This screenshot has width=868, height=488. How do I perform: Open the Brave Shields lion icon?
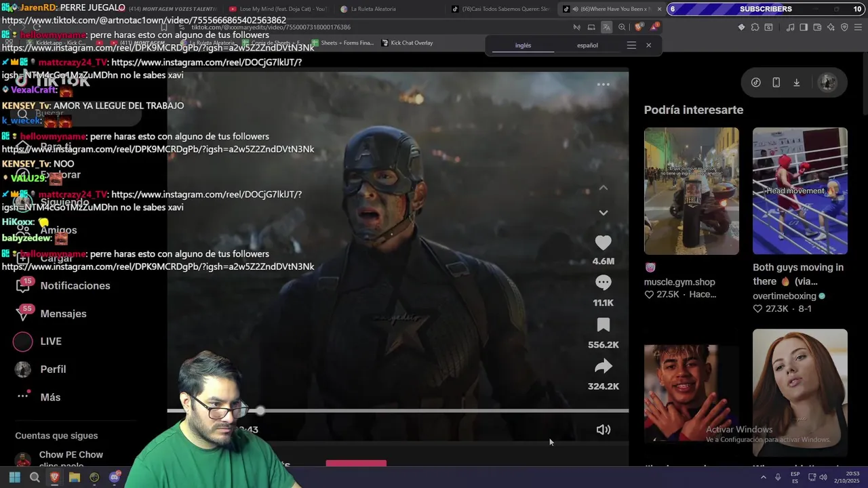pos(639,27)
